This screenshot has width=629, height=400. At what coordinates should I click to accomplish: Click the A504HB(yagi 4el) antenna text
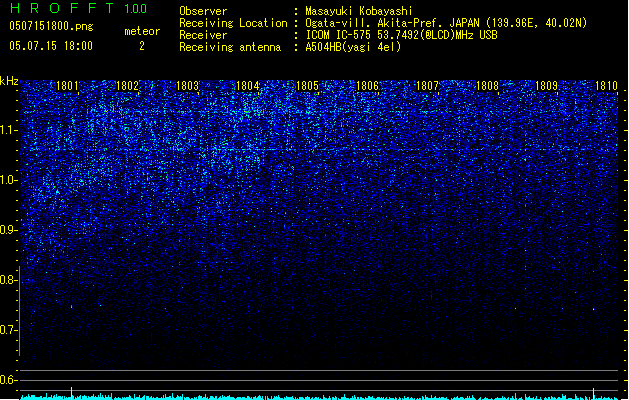[x=353, y=47]
